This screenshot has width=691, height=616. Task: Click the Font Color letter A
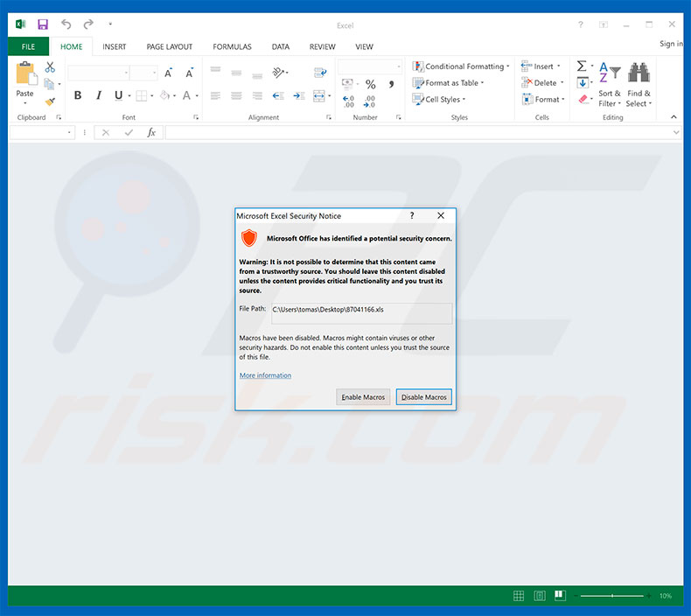(187, 95)
